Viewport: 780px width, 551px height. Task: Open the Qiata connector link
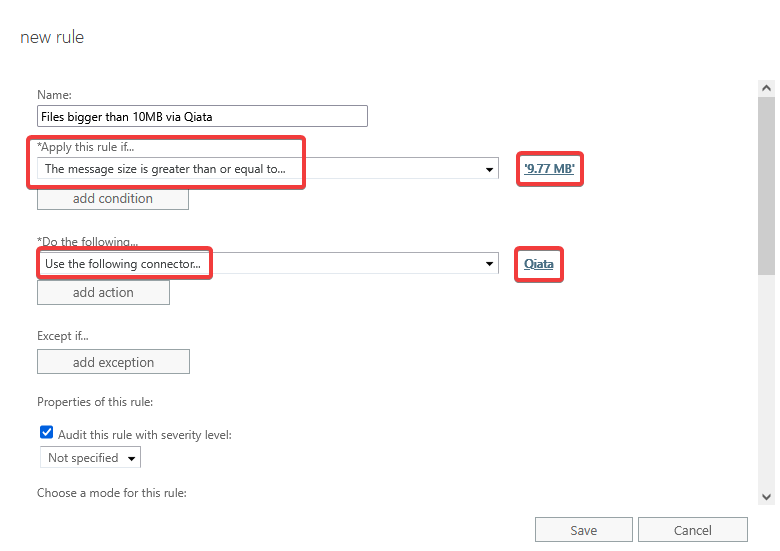tap(538, 264)
